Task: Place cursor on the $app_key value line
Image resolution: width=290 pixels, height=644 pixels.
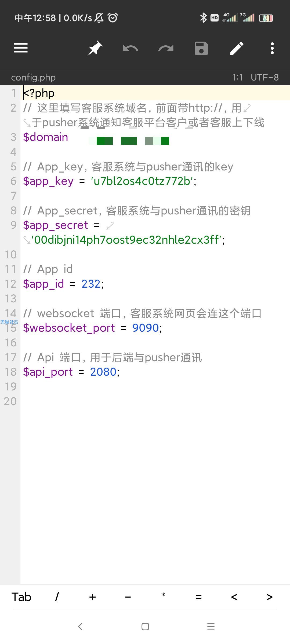Action: pyautogui.click(x=110, y=181)
